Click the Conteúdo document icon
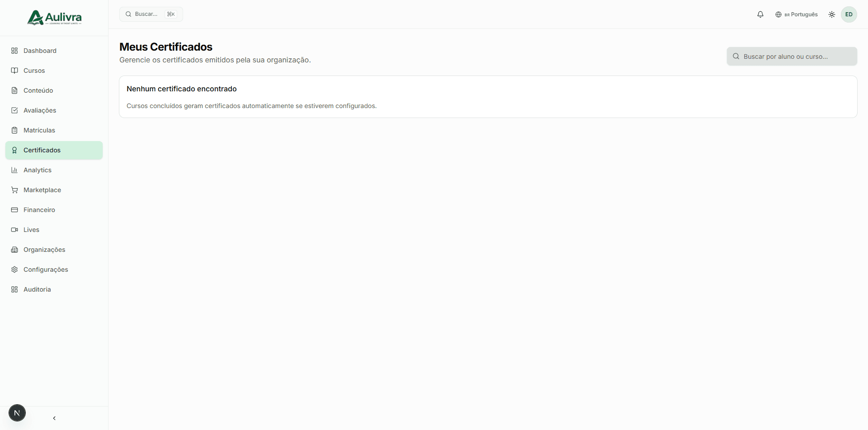The height and width of the screenshot is (430, 868). (14, 90)
